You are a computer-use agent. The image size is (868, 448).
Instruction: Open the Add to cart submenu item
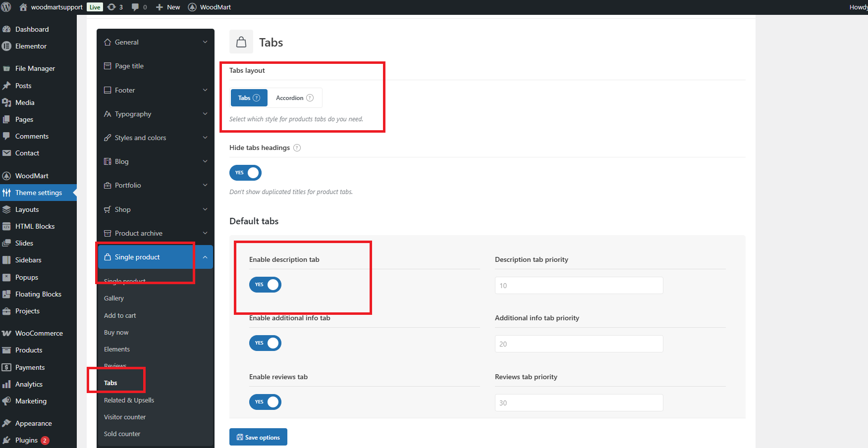[x=120, y=315]
